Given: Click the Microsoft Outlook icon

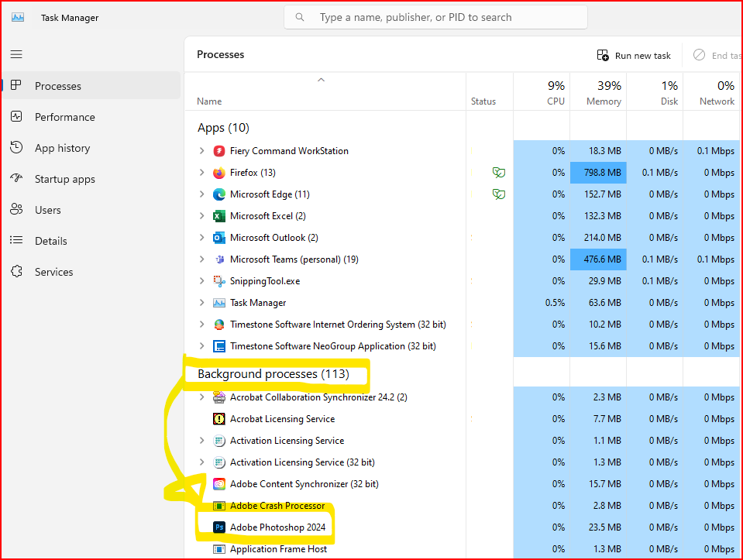Looking at the screenshot, I should [218, 238].
